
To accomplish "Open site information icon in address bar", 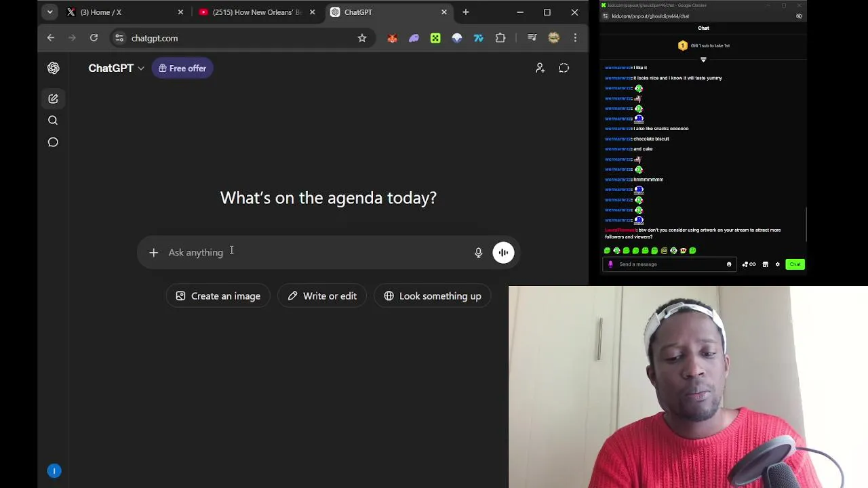I will pos(119,38).
